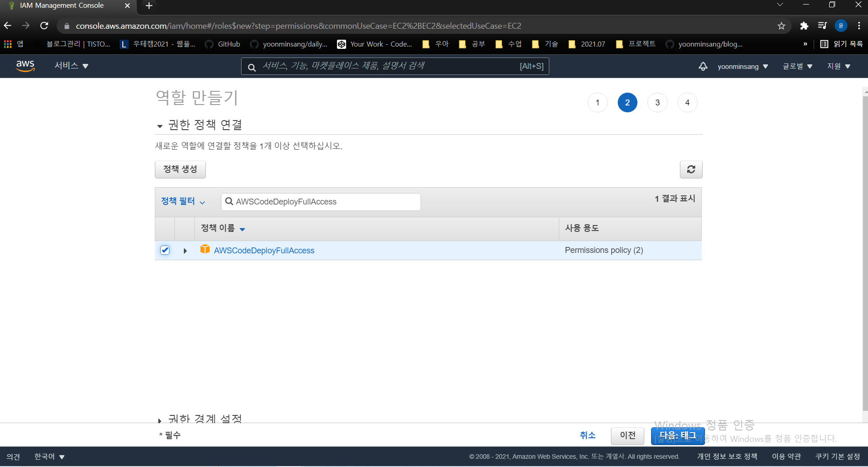Open the reading list (읽기 목록)
Image resolution: width=868 pixels, height=467 pixels.
842,44
